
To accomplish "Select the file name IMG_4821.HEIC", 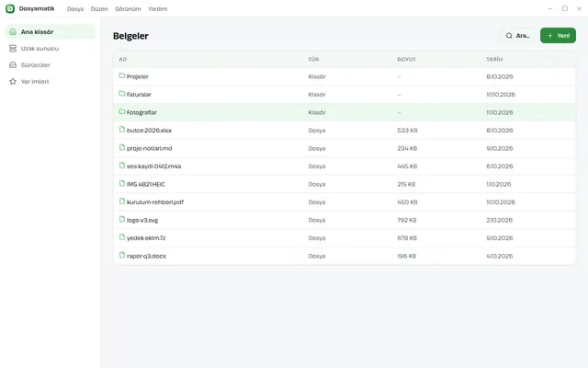I will coord(146,184).
